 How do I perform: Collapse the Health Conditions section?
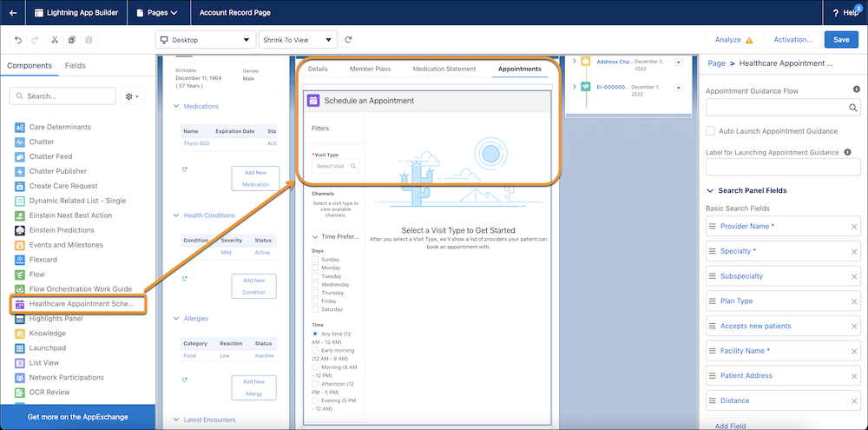[x=176, y=215]
